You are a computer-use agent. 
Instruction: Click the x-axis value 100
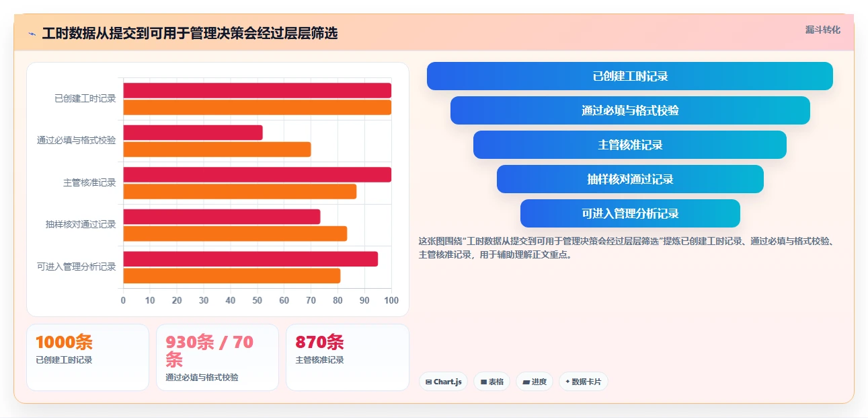(391, 300)
